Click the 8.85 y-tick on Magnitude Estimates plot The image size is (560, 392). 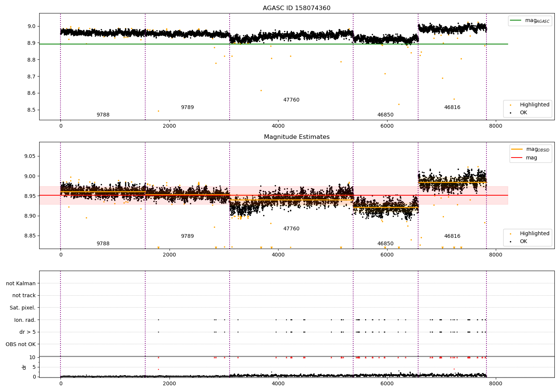30,236
